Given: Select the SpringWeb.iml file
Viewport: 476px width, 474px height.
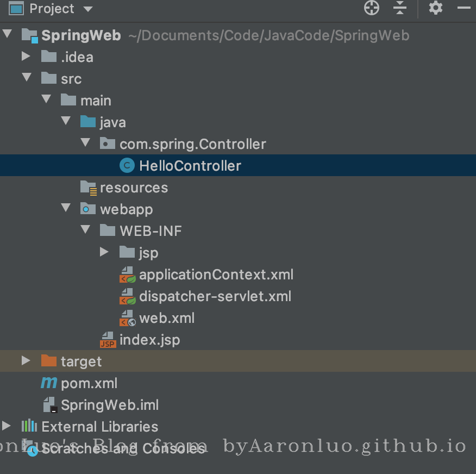Looking at the screenshot, I should point(109,405).
